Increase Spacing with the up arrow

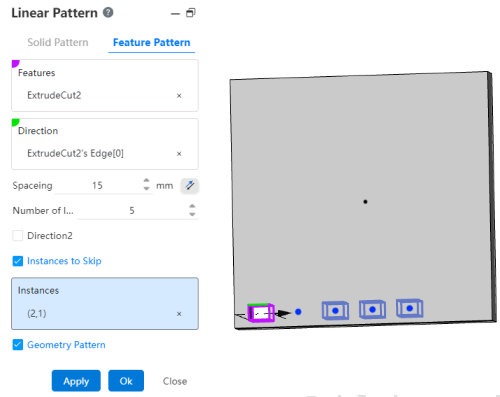(x=146, y=181)
